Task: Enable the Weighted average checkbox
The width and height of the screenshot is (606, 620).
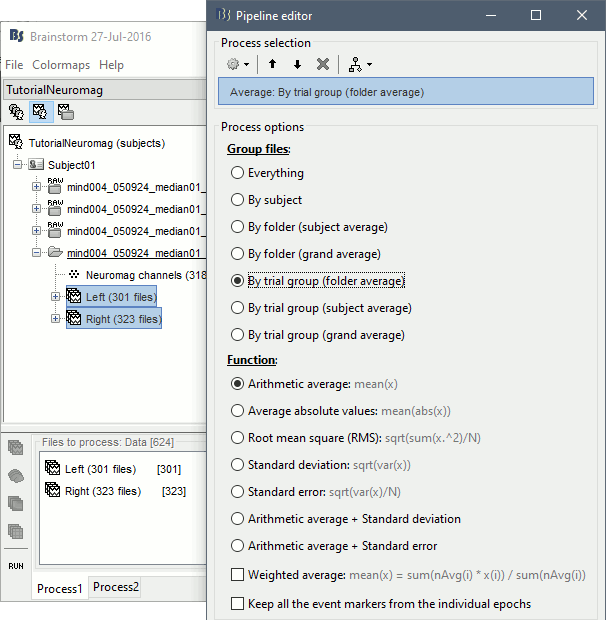Action: 237,574
